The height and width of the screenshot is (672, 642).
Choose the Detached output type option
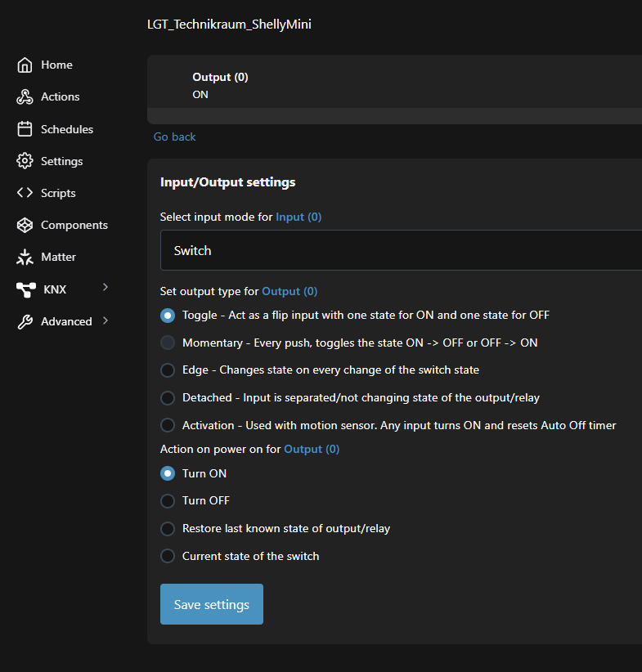(x=168, y=398)
